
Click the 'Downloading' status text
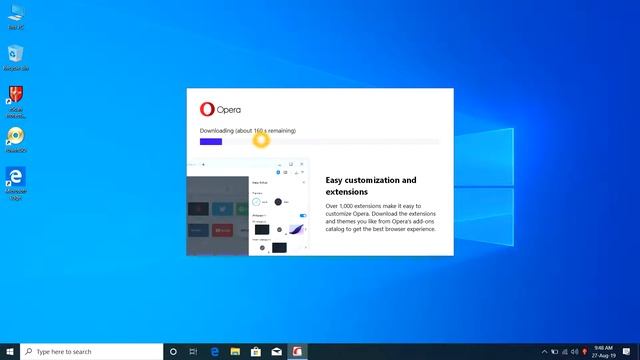248,131
